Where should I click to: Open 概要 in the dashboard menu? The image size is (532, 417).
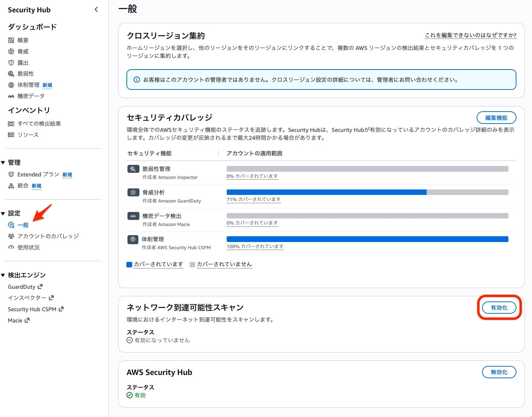23,40
